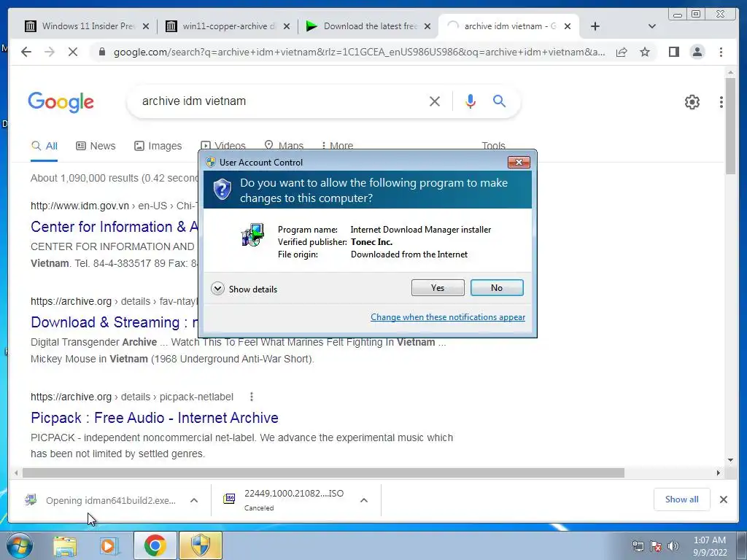Open the Windows Start menu

[20, 545]
